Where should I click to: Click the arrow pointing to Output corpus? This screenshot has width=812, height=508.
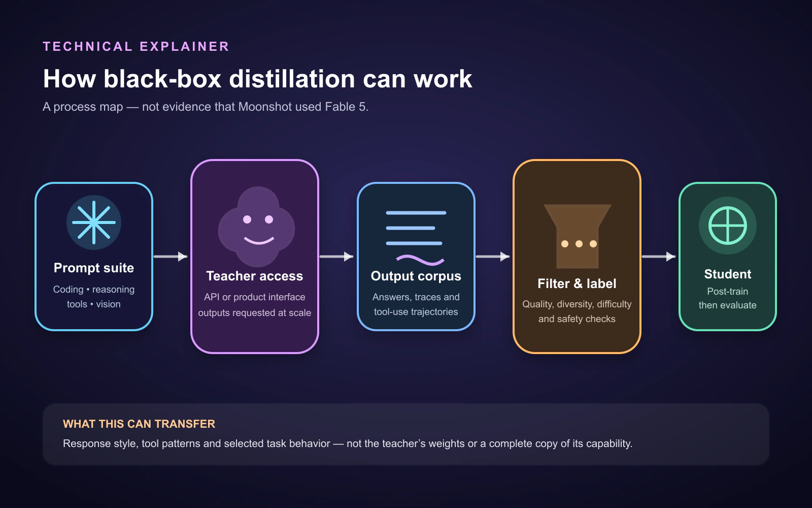pyautogui.click(x=336, y=257)
